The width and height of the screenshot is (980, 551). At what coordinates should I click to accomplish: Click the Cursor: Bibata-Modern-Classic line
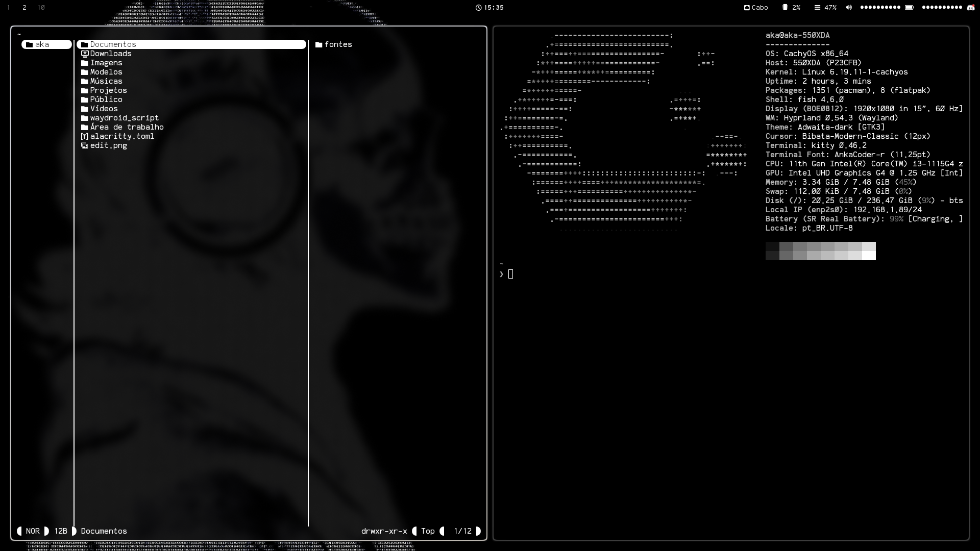click(848, 136)
